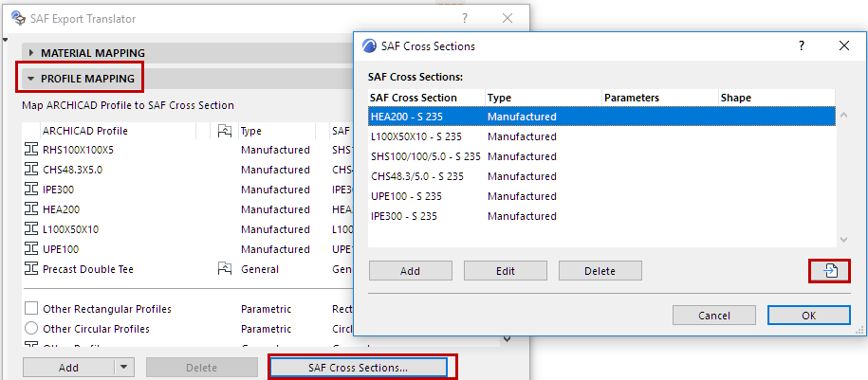
Task: Click the Parameters column header
Action: 660,98
